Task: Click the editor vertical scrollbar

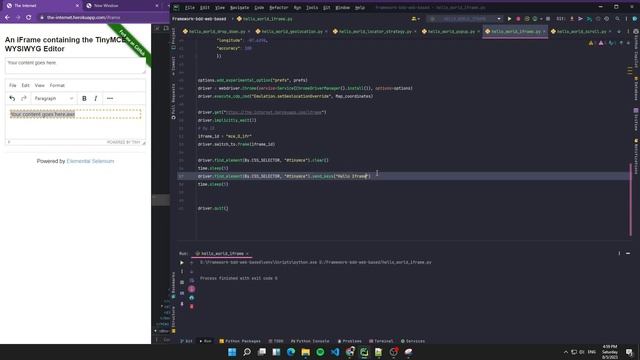Action: 631,200
